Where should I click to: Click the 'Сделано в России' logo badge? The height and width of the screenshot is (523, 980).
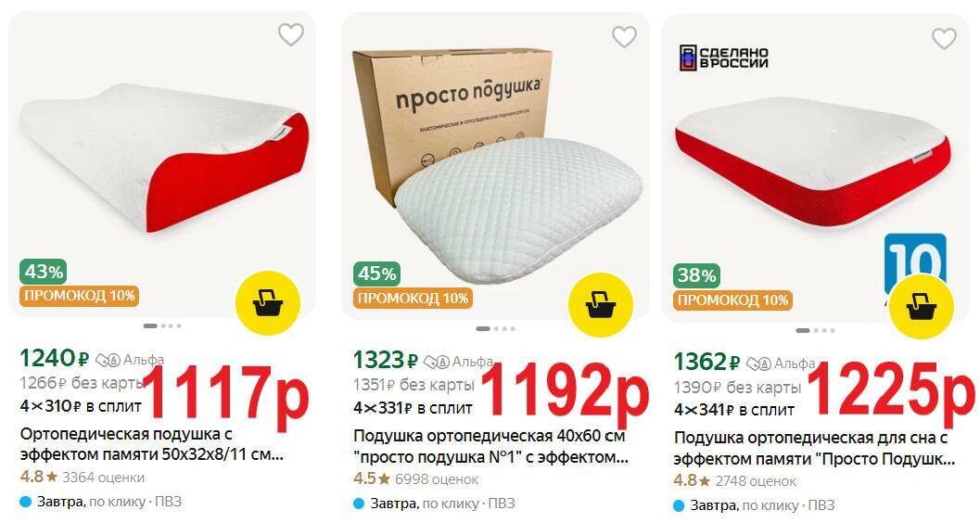723,57
